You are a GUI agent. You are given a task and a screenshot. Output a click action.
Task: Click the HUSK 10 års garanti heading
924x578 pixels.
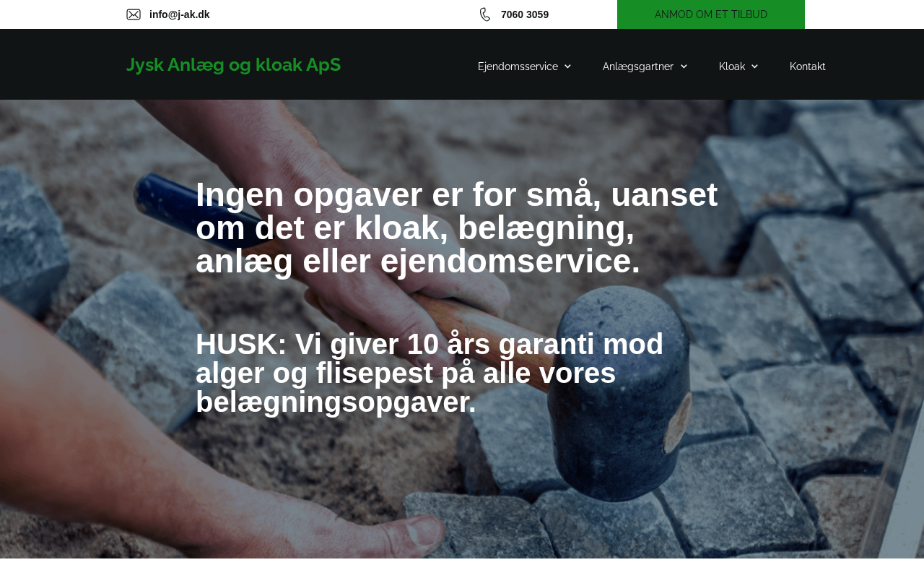click(x=430, y=373)
